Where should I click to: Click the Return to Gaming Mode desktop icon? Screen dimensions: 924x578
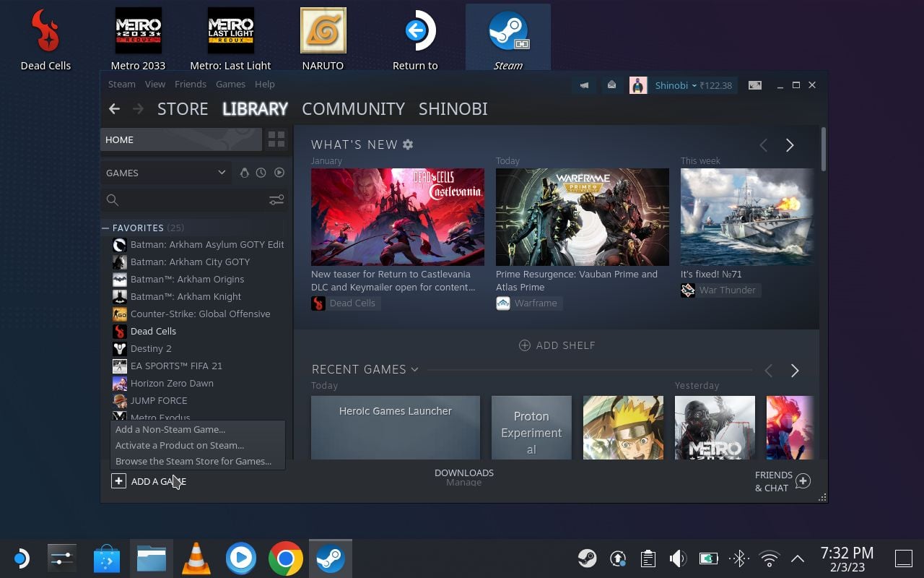(415, 39)
